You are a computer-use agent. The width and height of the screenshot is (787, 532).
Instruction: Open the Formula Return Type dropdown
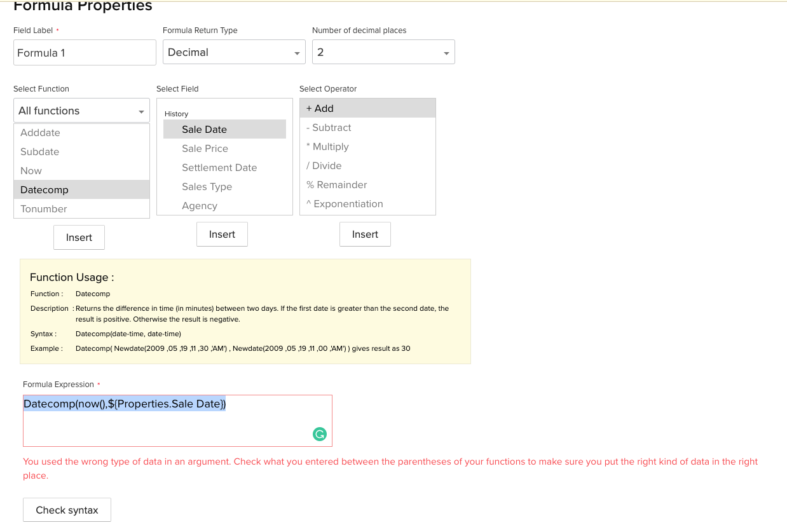tap(234, 52)
